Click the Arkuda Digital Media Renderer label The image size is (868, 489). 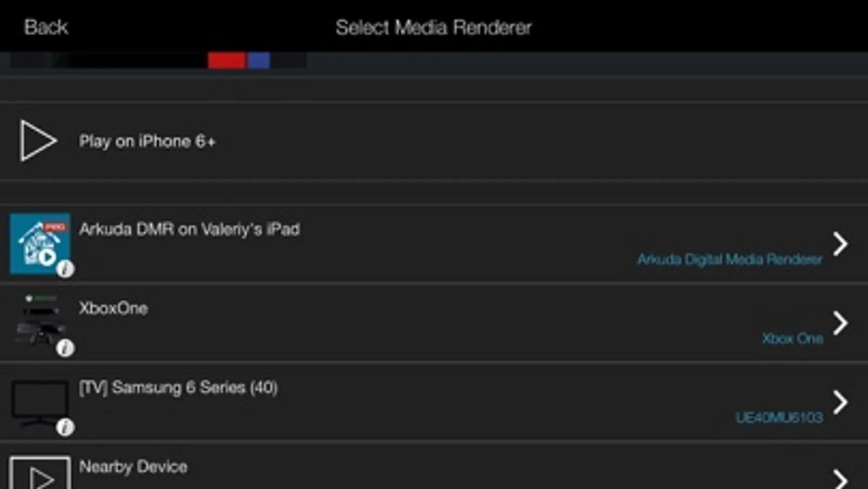(730, 259)
